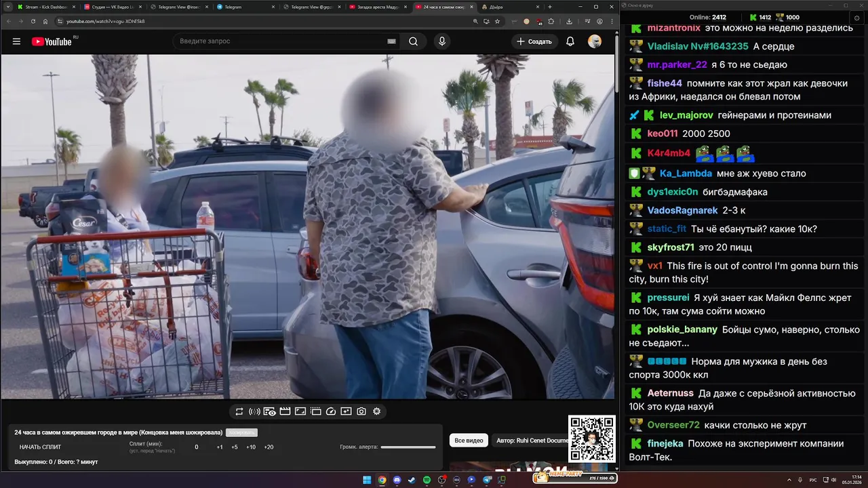
Task: Click НАЧАТЬ СПЛИТ button
Action: [40, 447]
